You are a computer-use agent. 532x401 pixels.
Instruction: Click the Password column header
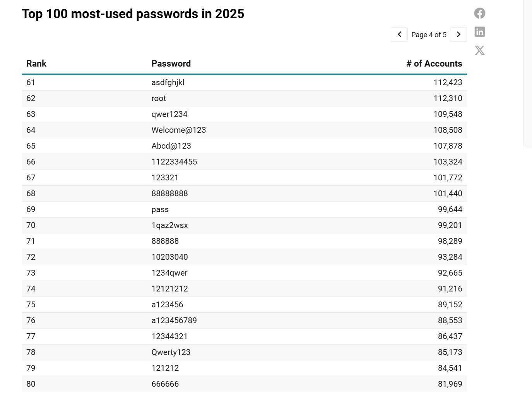point(171,63)
